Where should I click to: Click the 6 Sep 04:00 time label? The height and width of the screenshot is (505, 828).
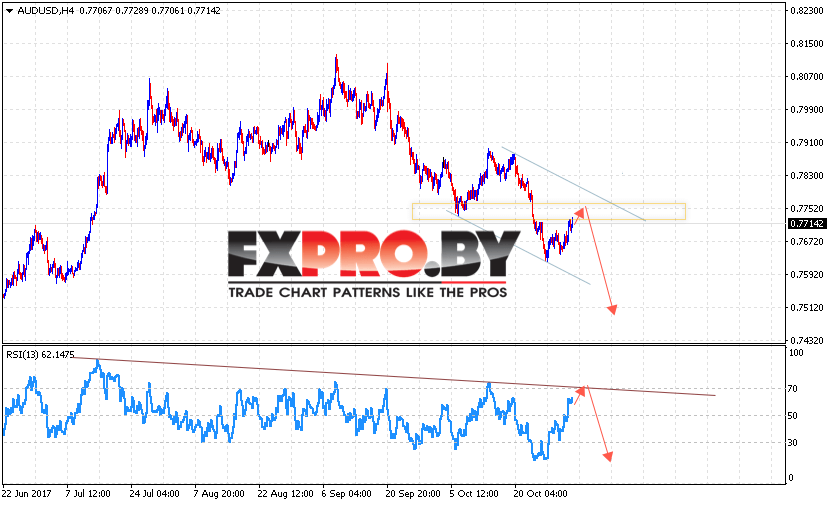(x=346, y=494)
